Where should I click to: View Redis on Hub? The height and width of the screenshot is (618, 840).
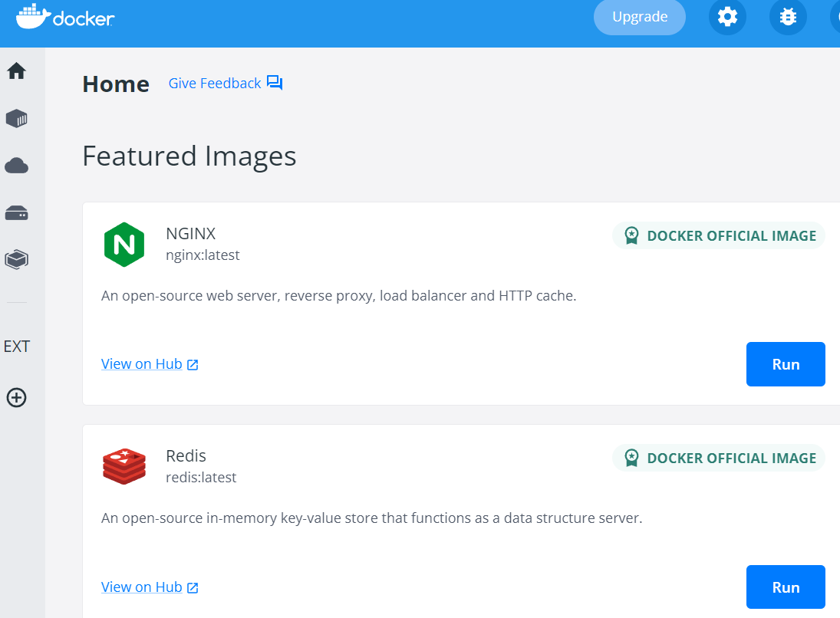click(x=142, y=587)
